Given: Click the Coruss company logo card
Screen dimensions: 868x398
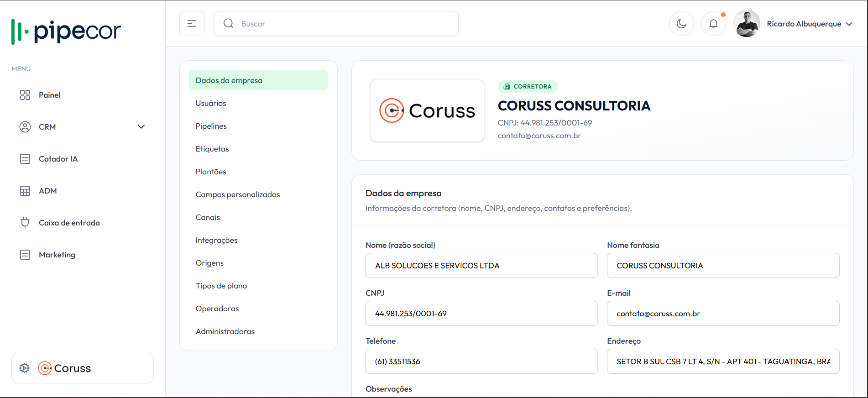Looking at the screenshot, I should point(427,110).
